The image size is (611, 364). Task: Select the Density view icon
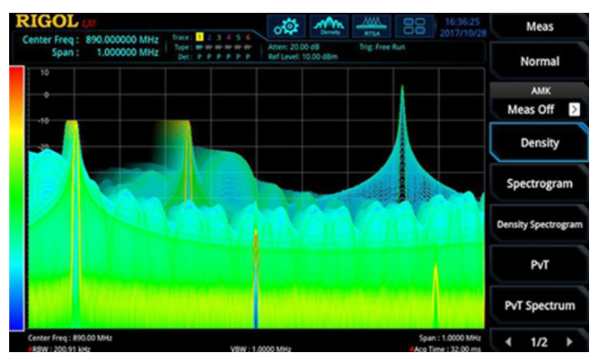click(x=329, y=27)
